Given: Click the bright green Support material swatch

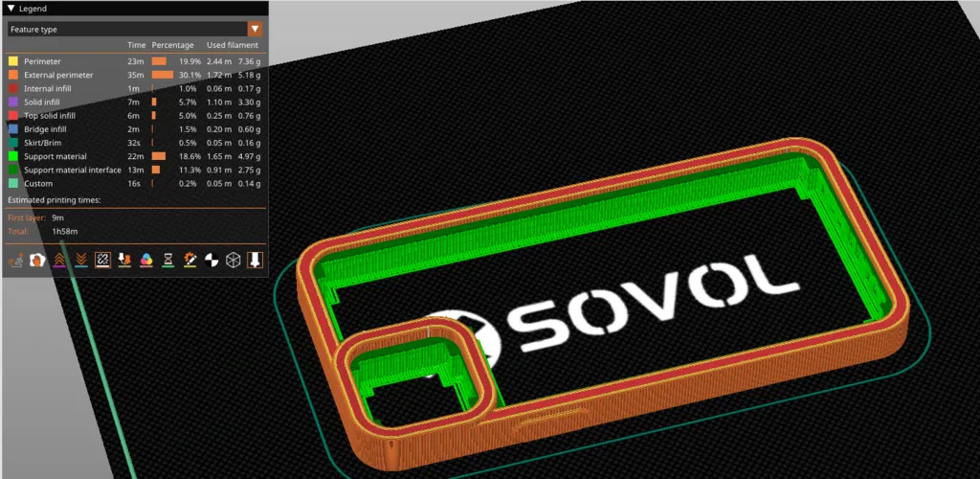Looking at the screenshot, I should pyautogui.click(x=12, y=156).
